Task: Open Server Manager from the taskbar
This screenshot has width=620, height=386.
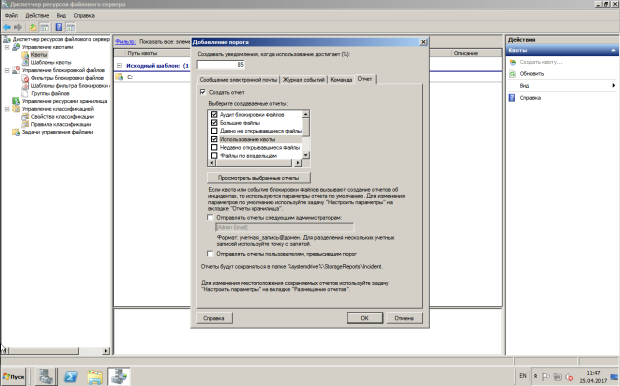Action: point(46,376)
